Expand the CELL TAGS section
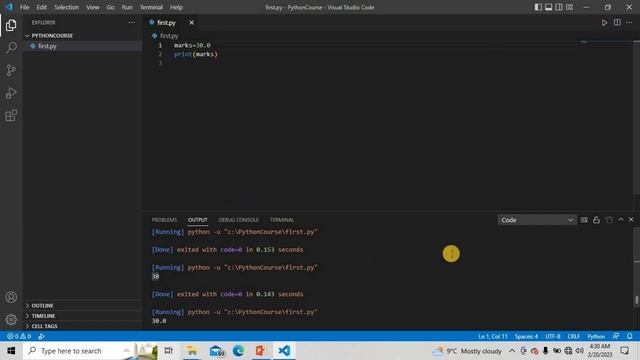The height and width of the screenshot is (360, 640). pos(82,326)
